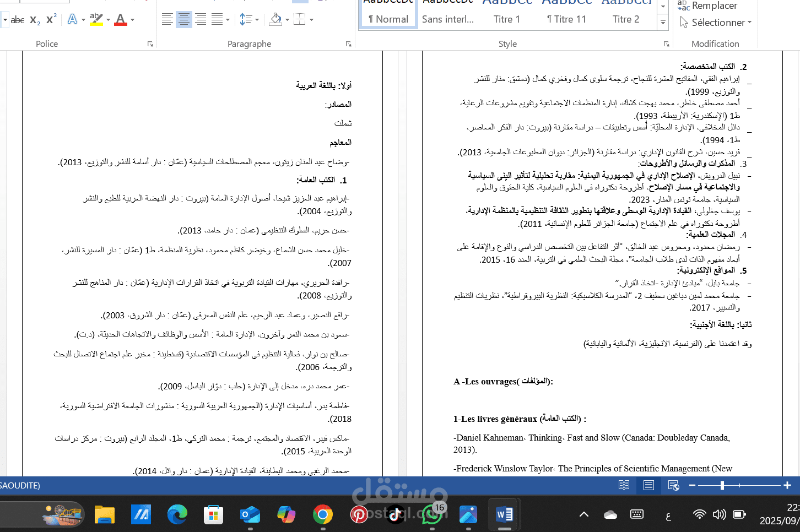Open line and paragraph spacing
Image resolution: width=800 pixels, height=532 pixels.
[246, 20]
